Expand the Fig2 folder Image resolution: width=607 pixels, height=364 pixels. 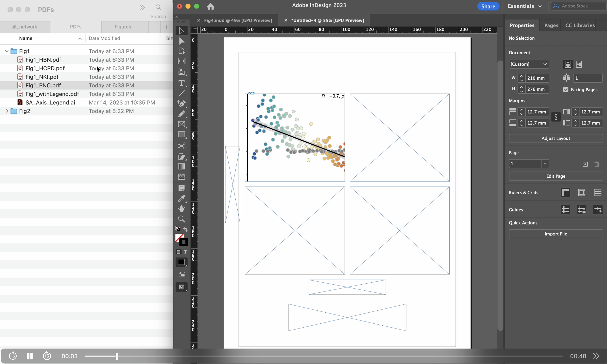[7, 111]
